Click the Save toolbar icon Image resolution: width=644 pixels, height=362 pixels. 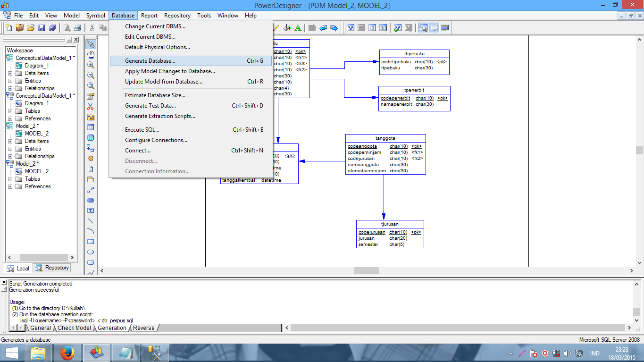[42, 28]
